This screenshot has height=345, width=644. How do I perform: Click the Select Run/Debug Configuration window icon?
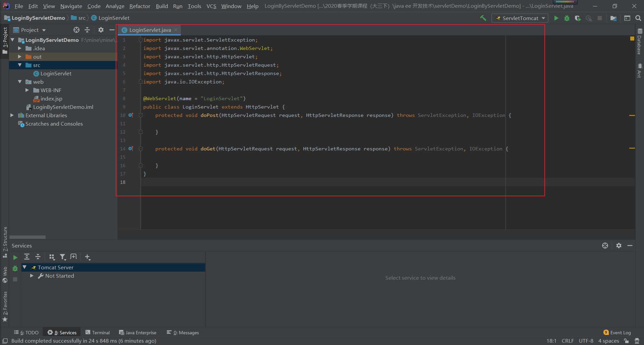pos(627,18)
